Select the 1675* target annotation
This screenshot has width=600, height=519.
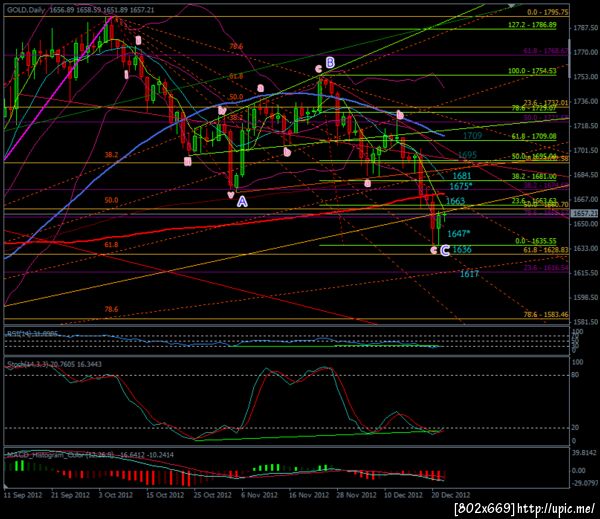461,186
